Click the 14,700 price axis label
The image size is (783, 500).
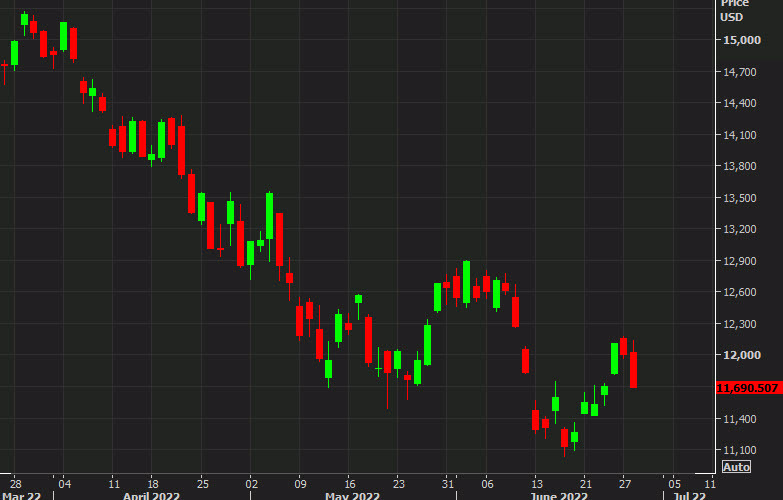[740, 72]
